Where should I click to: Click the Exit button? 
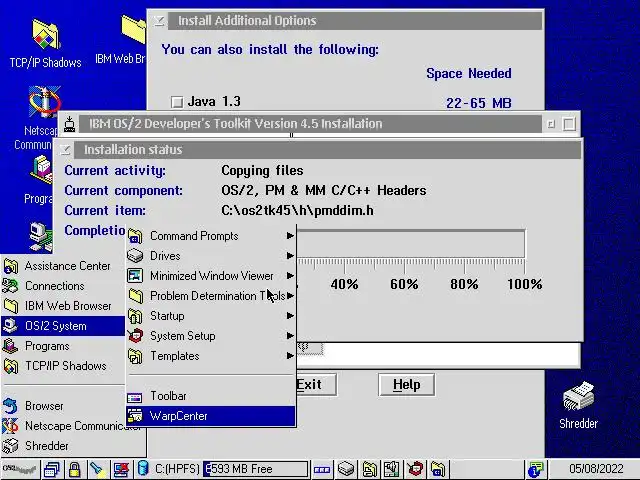point(316,384)
